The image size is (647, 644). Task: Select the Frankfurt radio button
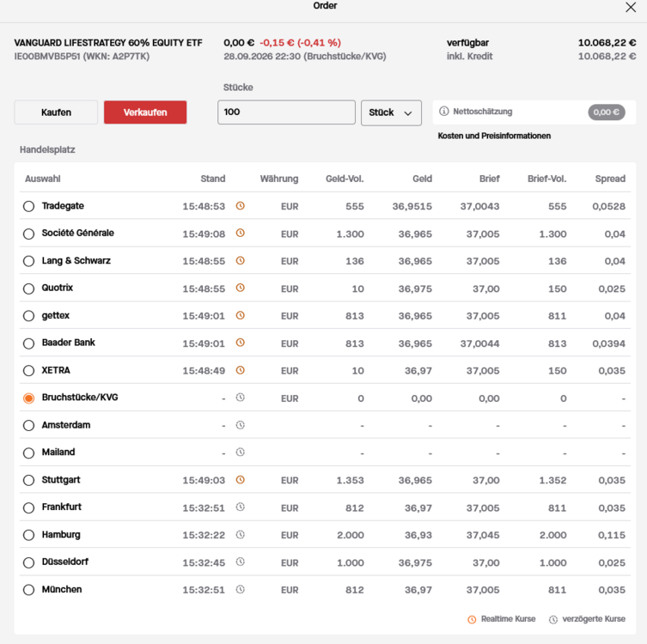(28, 507)
